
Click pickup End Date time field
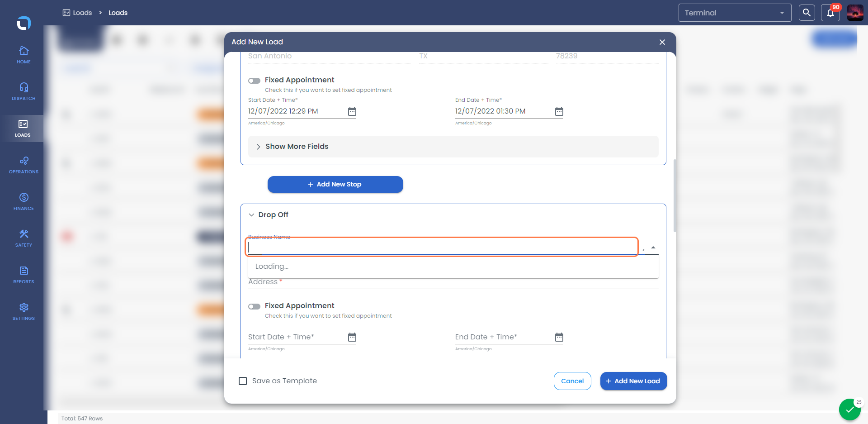tap(504, 111)
